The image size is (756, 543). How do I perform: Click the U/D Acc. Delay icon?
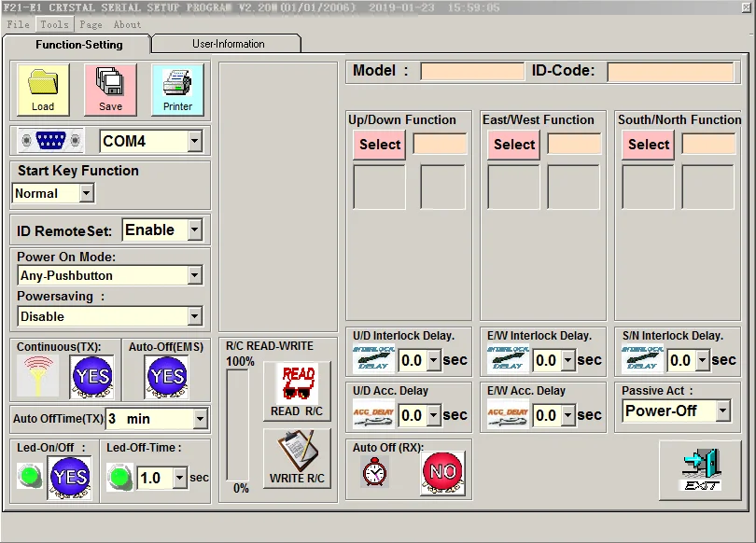pos(373,414)
